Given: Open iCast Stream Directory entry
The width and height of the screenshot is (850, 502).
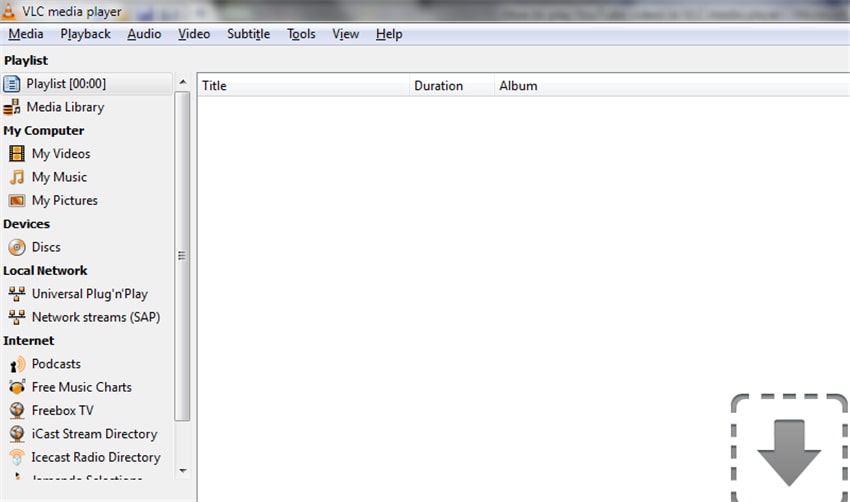Looking at the screenshot, I should tap(94, 434).
